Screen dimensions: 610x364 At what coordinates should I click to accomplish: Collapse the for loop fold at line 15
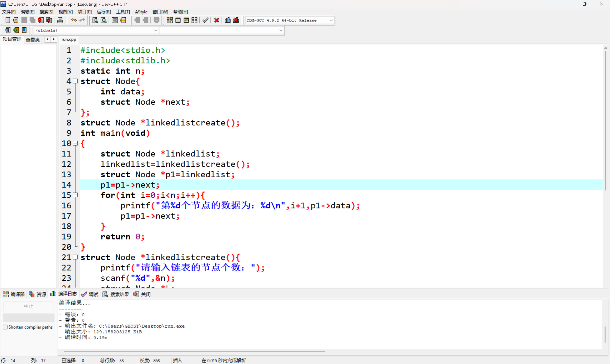point(75,195)
